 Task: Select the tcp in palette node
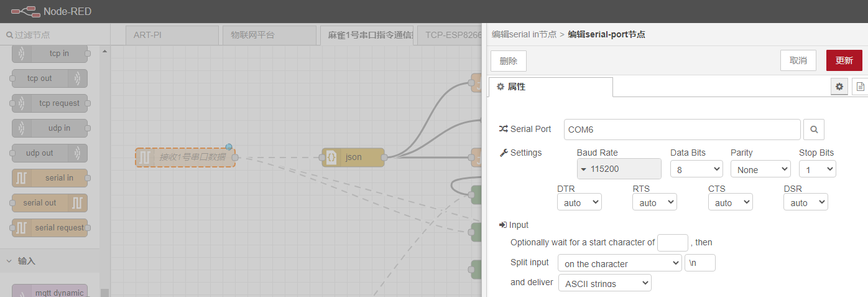pyautogui.click(x=50, y=54)
